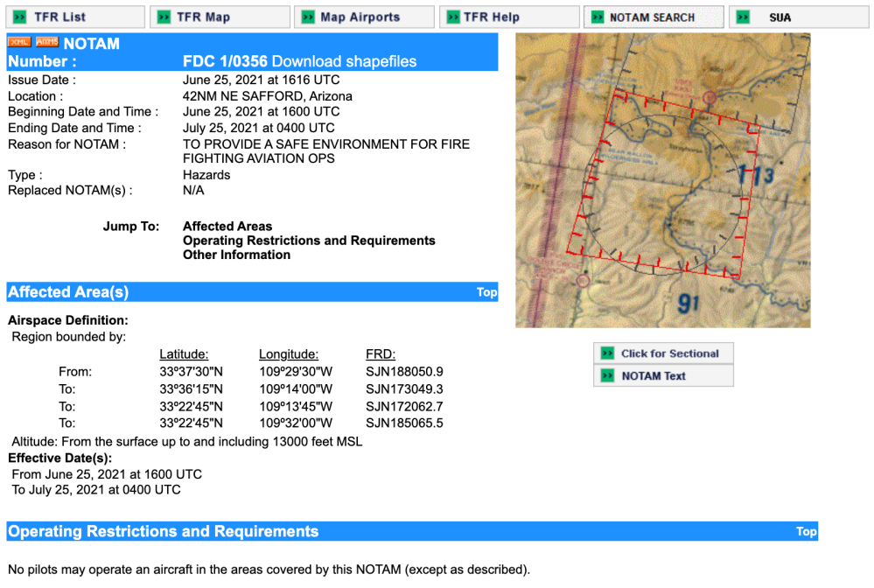Image resolution: width=874 pixels, height=588 pixels.
Task: Open TFR Help
Action: (x=507, y=17)
